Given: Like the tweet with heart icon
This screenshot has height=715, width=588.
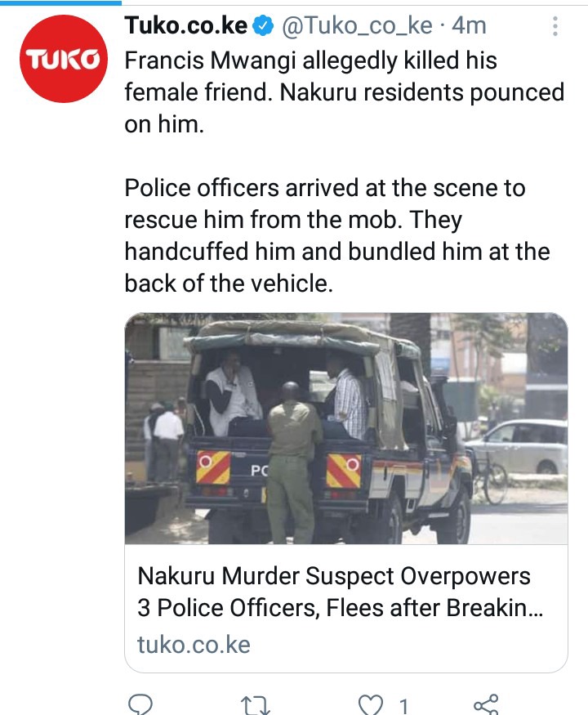Looking at the screenshot, I should point(370,705).
